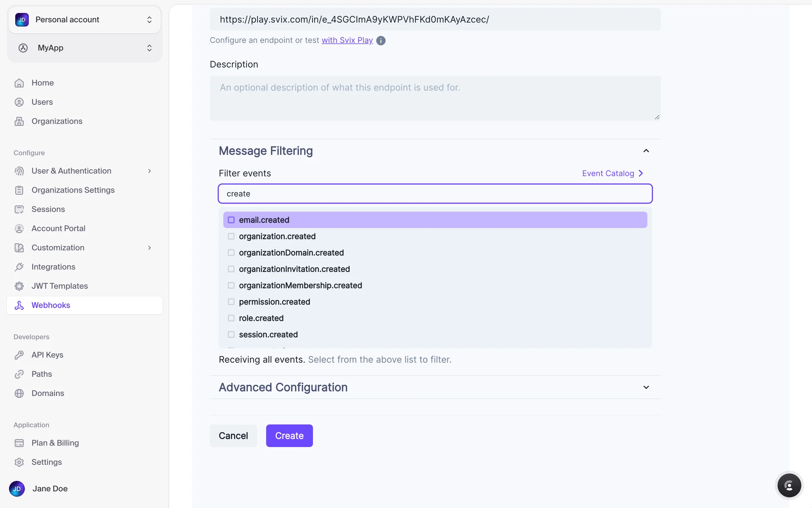Expand the Advanced Configuration section
812x508 pixels.
coord(646,387)
